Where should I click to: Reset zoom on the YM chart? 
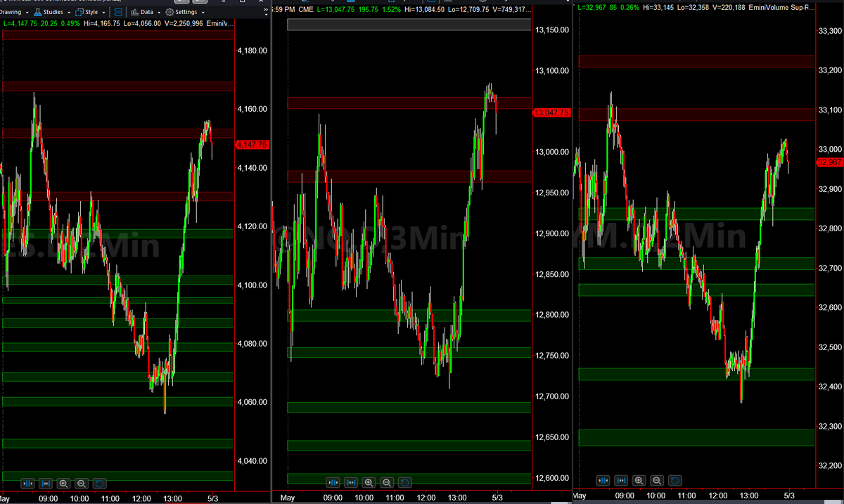click(x=674, y=480)
